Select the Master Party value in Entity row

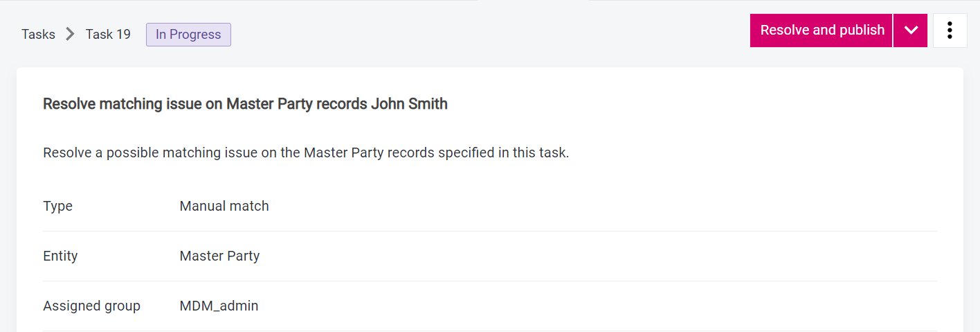[219, 256]
